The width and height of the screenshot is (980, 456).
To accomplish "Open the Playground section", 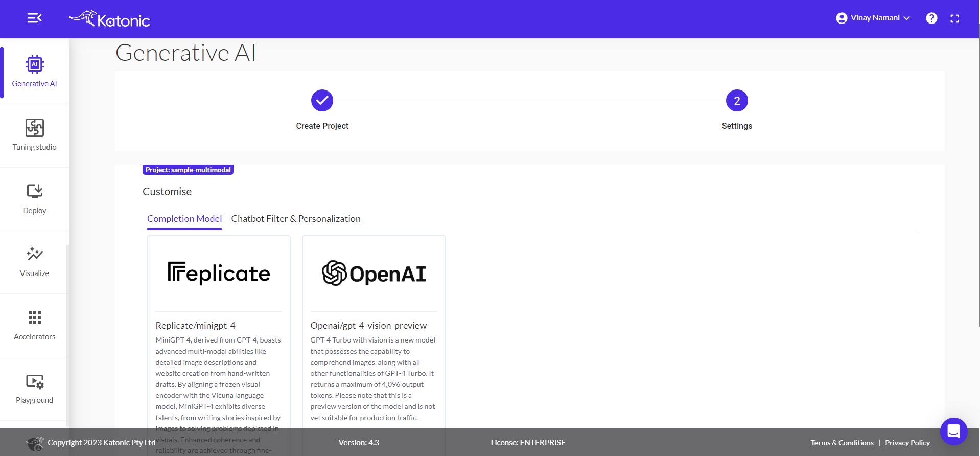I will pyautogui.click(x=34, y=389).
